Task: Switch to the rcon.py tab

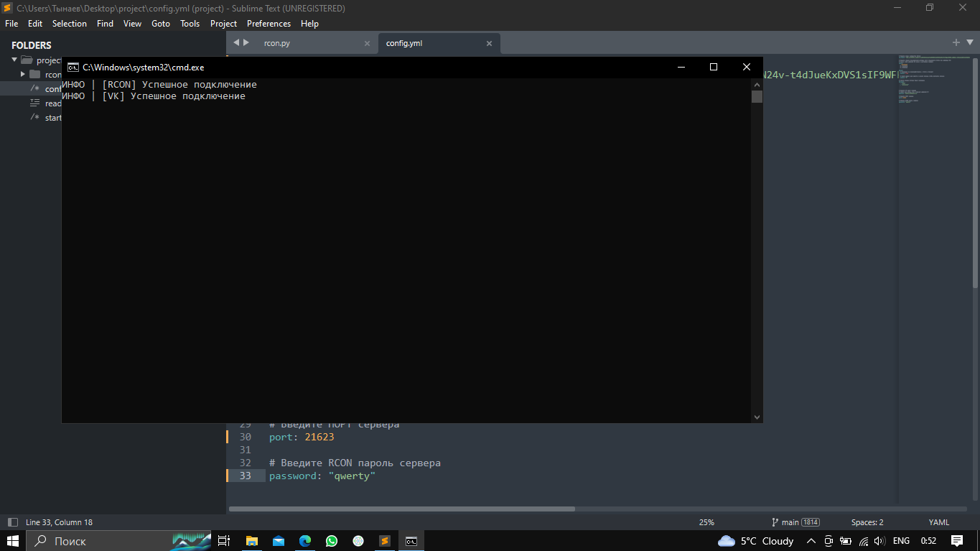Action: [277, 44]
